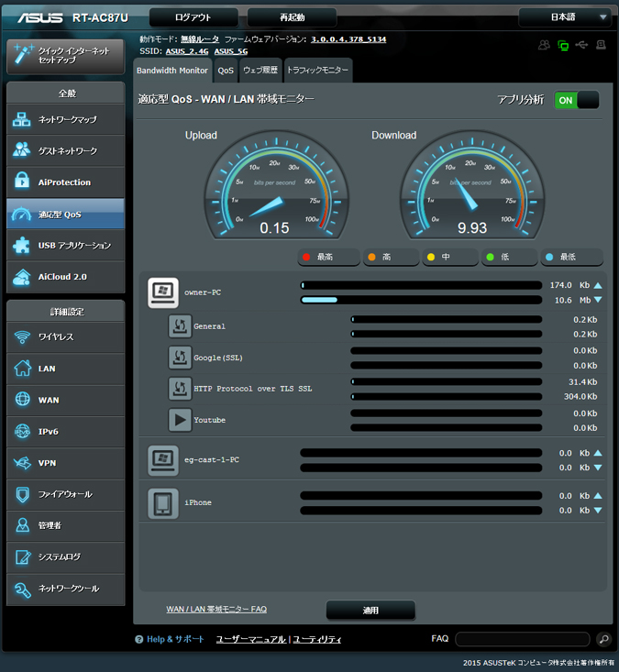Viewport: 619px width, 672px height.
Task: Open USB Application puzzle icon
Action: pyautogui.click(x=21, y=245)
